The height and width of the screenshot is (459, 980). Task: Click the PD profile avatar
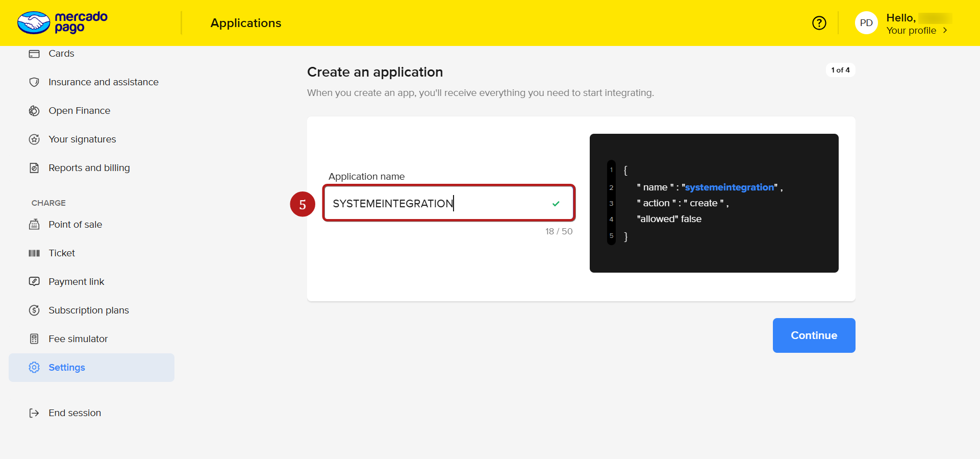pos(866,23)
